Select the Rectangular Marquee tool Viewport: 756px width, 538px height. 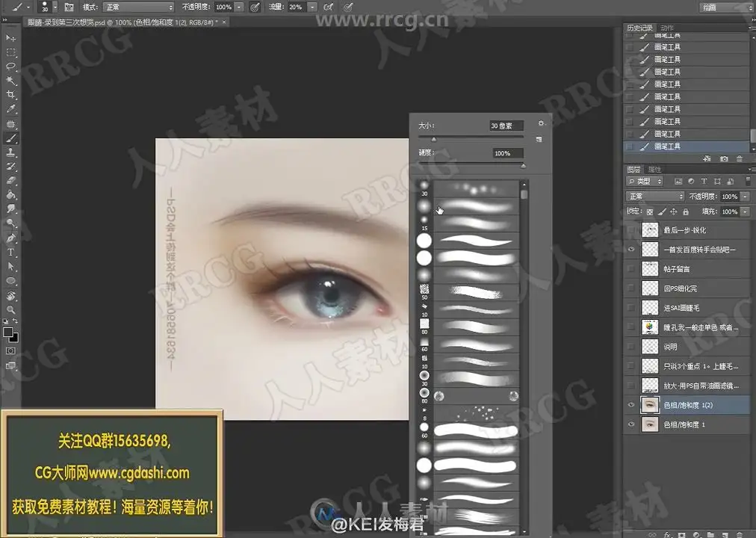pyautogui.click(x=10, y=52)
